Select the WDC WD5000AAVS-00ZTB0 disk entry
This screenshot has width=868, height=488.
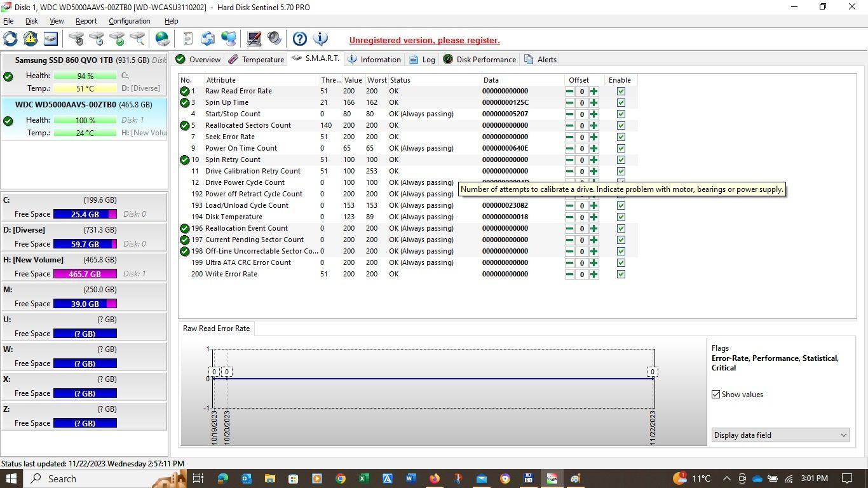[x=85, y=119]
